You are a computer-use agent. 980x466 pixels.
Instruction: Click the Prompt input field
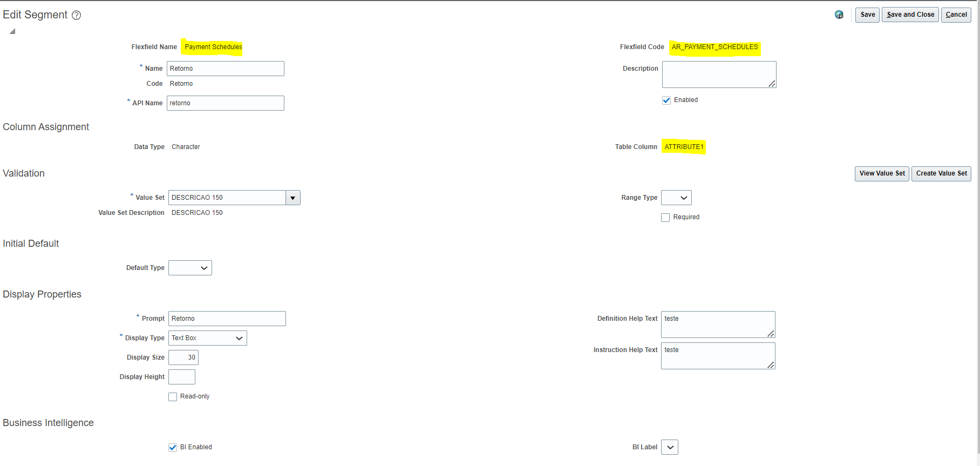[227, 319]
